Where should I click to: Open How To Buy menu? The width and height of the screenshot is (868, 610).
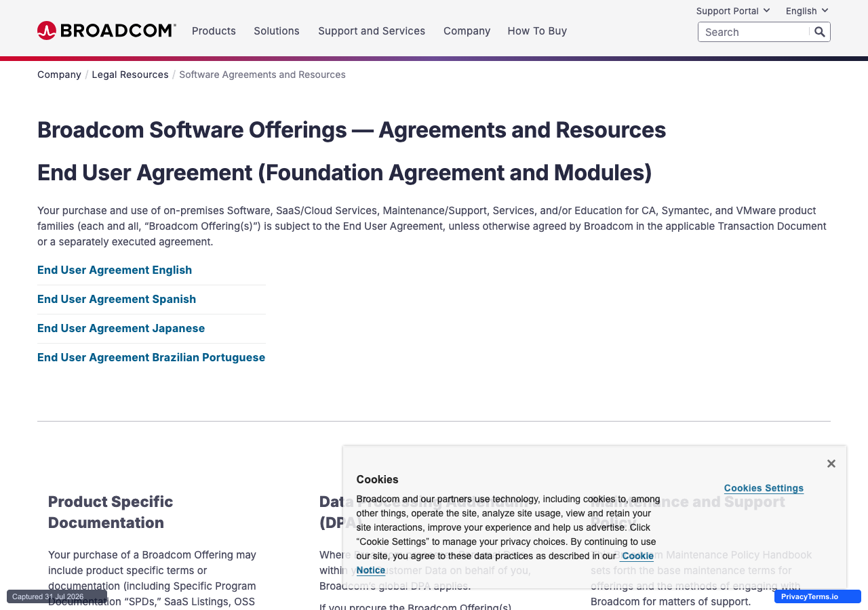tap(537, 31)
